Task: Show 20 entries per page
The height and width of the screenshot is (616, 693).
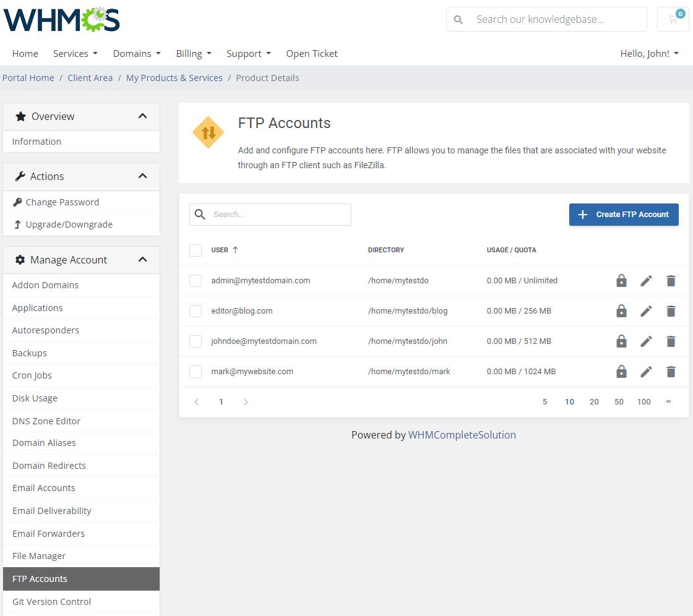Action: pyautogui.click(x=594, y=401)
